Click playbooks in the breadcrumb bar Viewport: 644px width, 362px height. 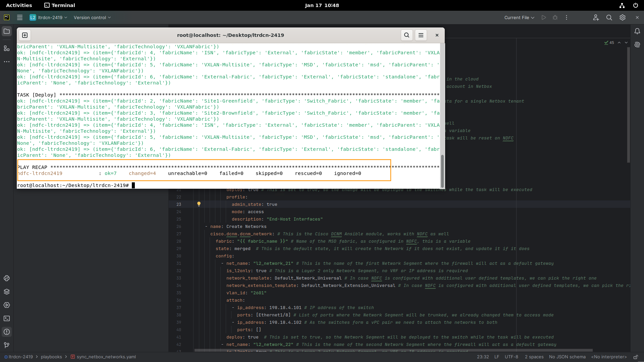point(51,357)
